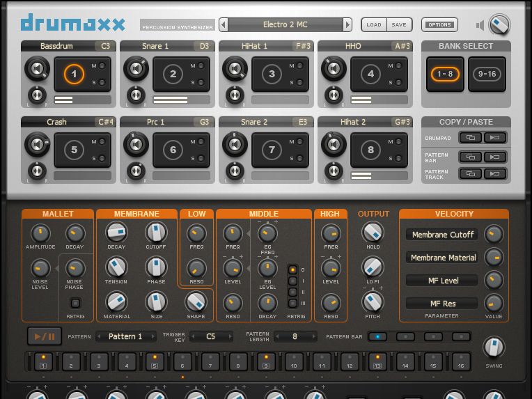The height and width of the screenshot is (399, 532).
Task: Decrease the pattern length
Action: (277, 336)
